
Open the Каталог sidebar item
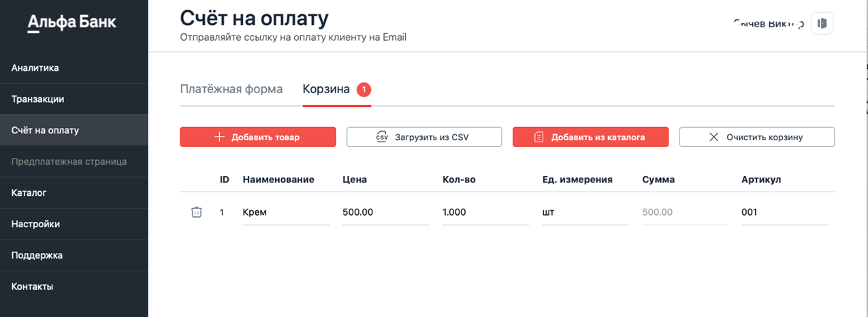[29, 193]
